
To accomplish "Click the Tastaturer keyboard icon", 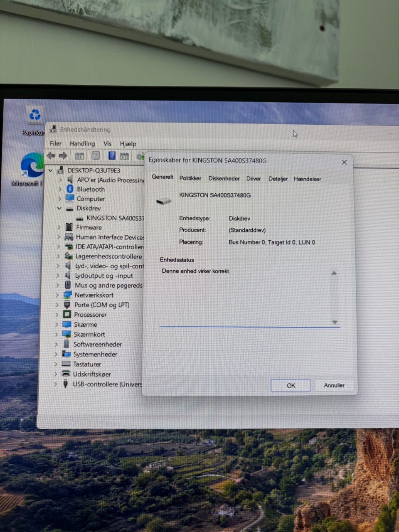I will tap(66, 364).
